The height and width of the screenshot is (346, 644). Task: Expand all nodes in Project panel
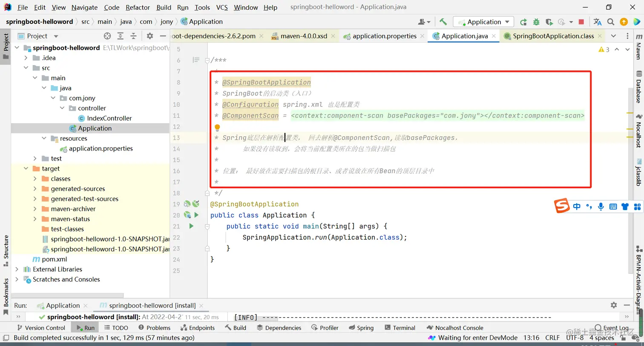121,36
